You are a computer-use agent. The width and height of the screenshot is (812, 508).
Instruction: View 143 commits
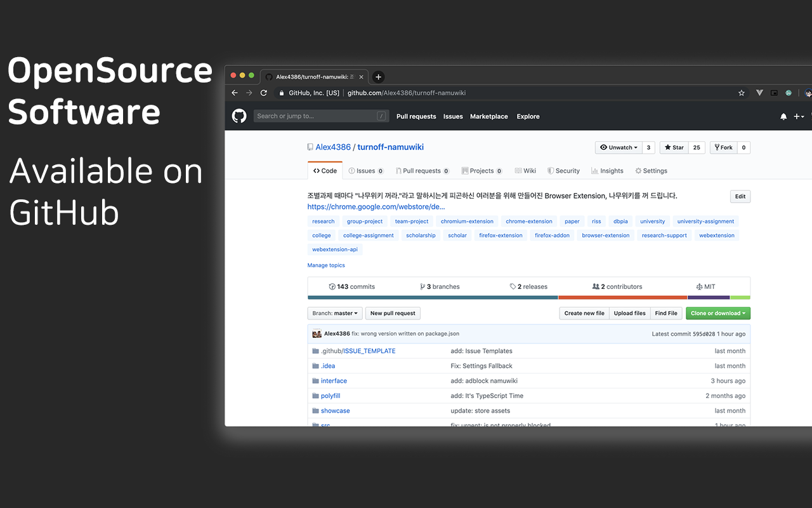[x=351, y=287]
